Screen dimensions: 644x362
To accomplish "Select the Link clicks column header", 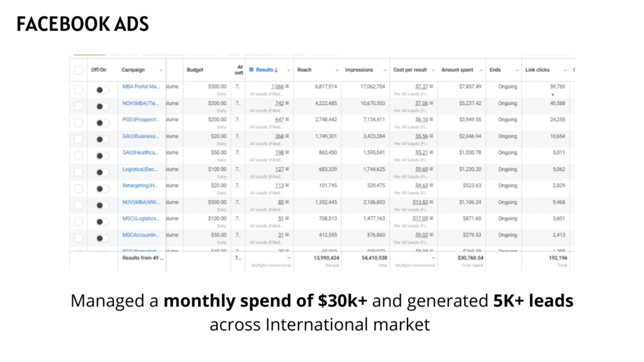I will 538,70.
